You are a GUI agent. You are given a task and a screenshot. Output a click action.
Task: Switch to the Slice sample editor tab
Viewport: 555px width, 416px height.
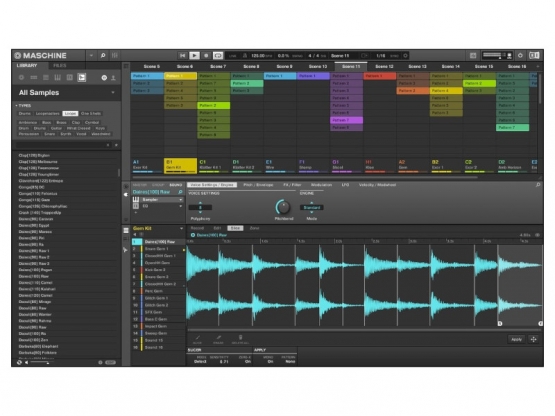(235, 228)
